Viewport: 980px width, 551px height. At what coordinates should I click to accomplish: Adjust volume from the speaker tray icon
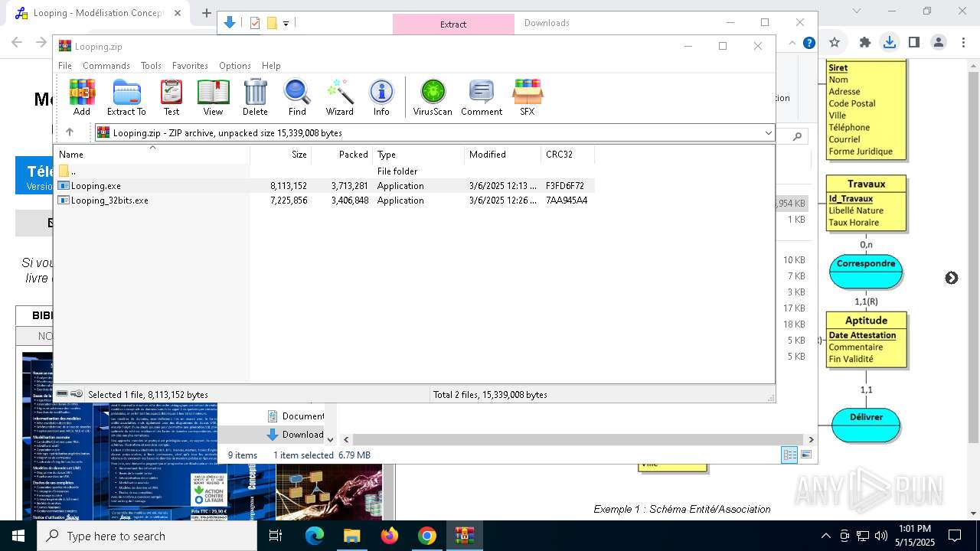881,536
